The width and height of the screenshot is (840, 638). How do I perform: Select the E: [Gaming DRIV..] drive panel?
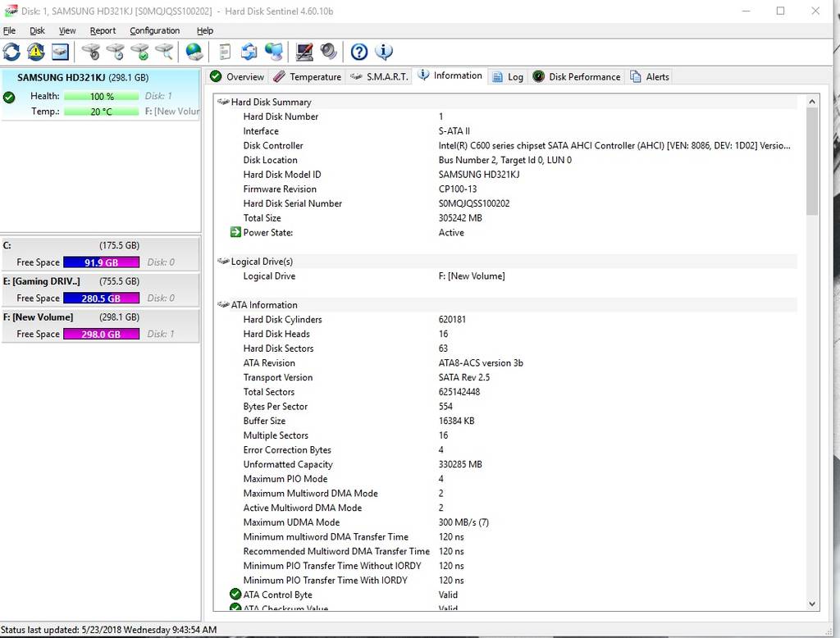(101, 289)
